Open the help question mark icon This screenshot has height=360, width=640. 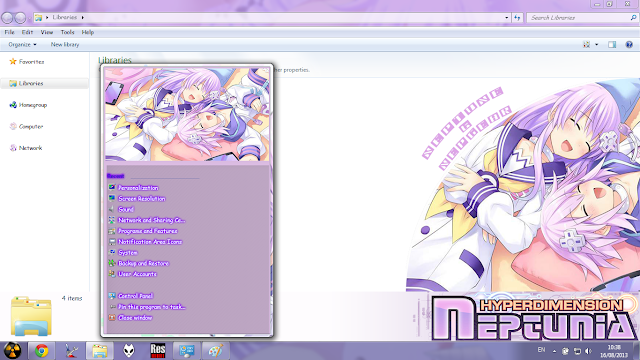tap(629, 44)
